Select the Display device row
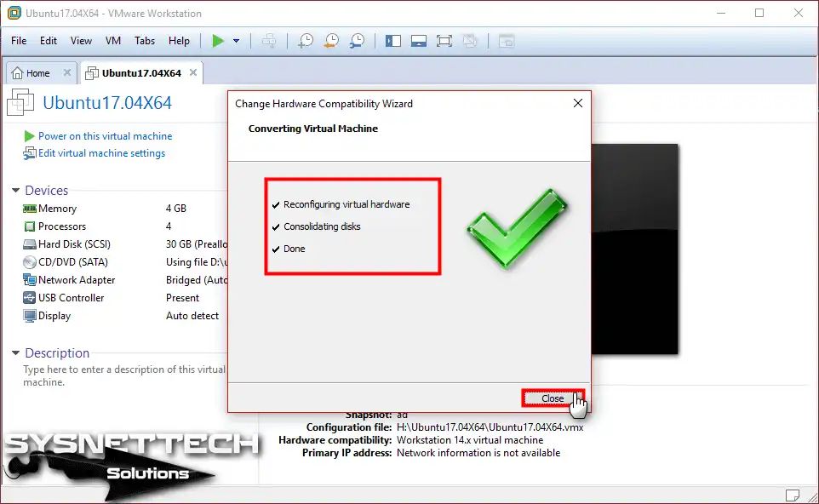This screenshot has width=819, height=504. click(124, 316)
